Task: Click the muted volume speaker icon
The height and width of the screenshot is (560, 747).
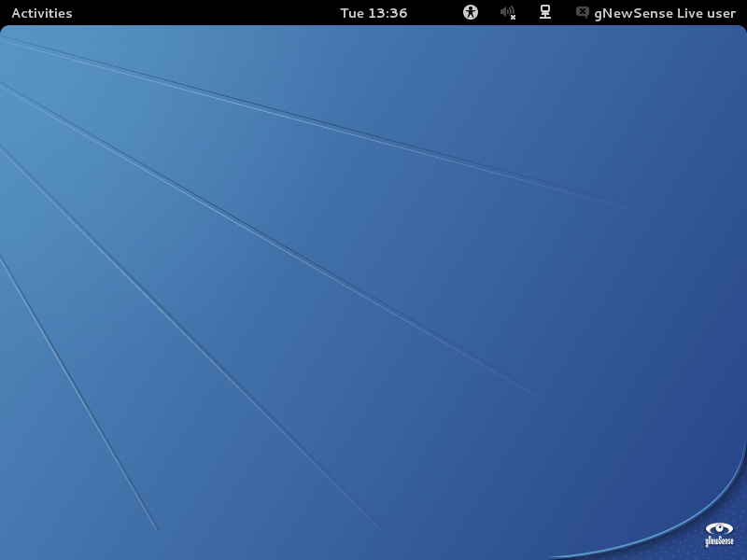Action: (x=507, y=12)
